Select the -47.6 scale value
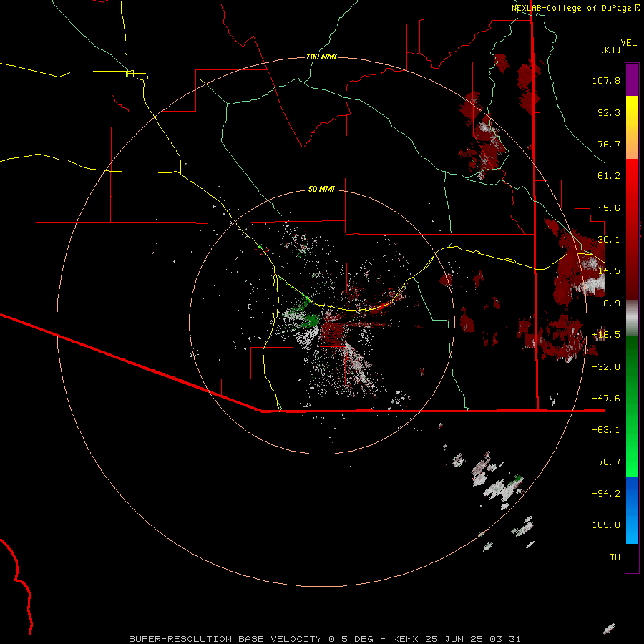This screenshot has height=644, width=644. (606, 399)
